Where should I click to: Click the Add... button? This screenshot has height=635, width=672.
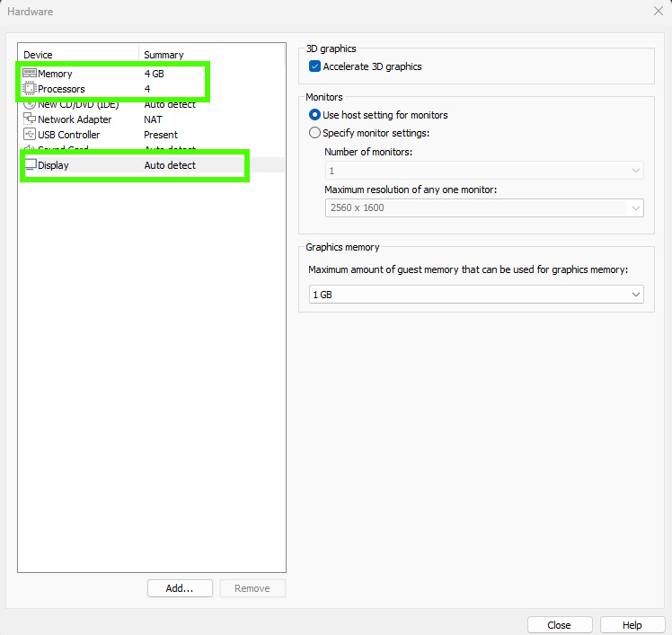(x=180, y=588)
